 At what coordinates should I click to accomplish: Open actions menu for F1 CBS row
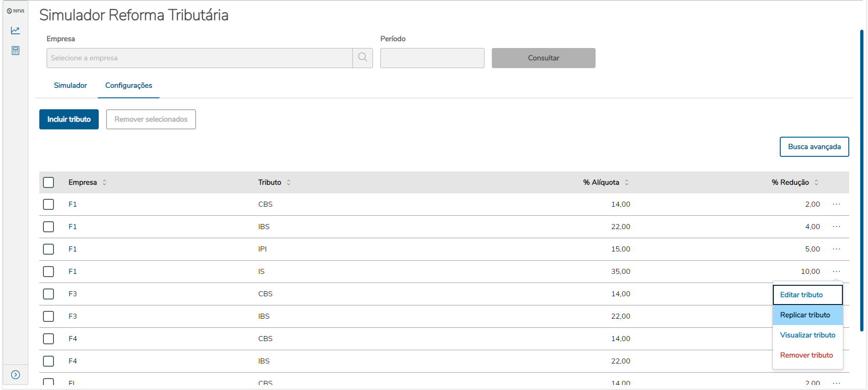(836, 204)
